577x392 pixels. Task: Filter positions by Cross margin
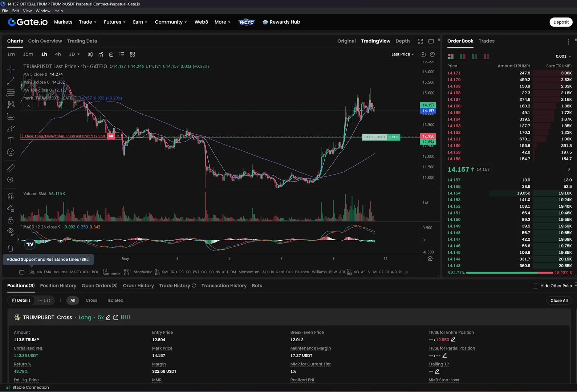coord(92,301)
